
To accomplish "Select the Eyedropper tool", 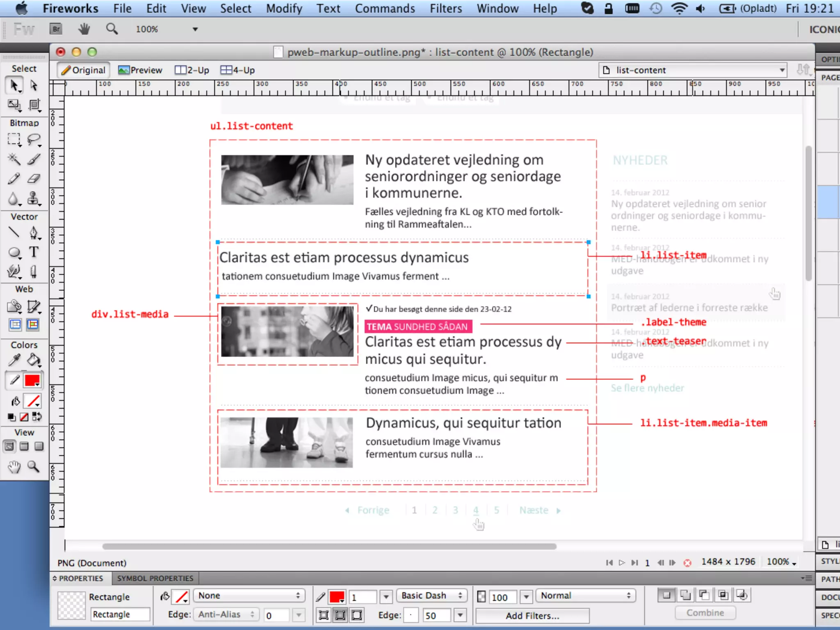I will point(14,361).
